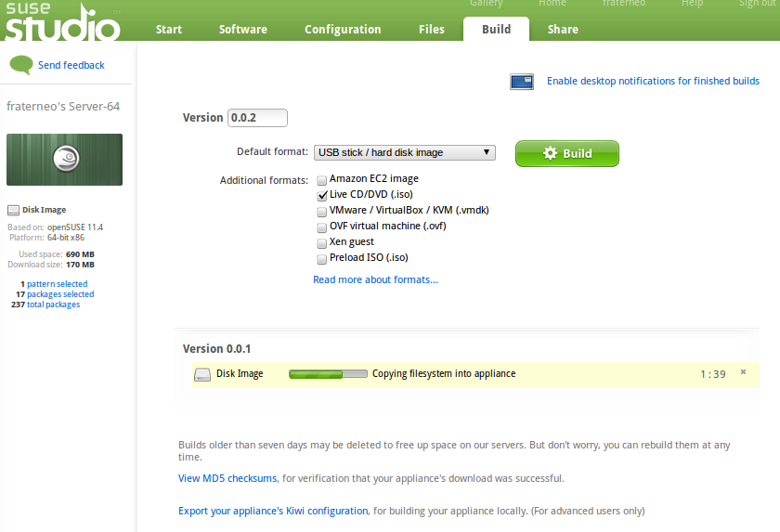Click the green speech bubble feedback icon

21,65
